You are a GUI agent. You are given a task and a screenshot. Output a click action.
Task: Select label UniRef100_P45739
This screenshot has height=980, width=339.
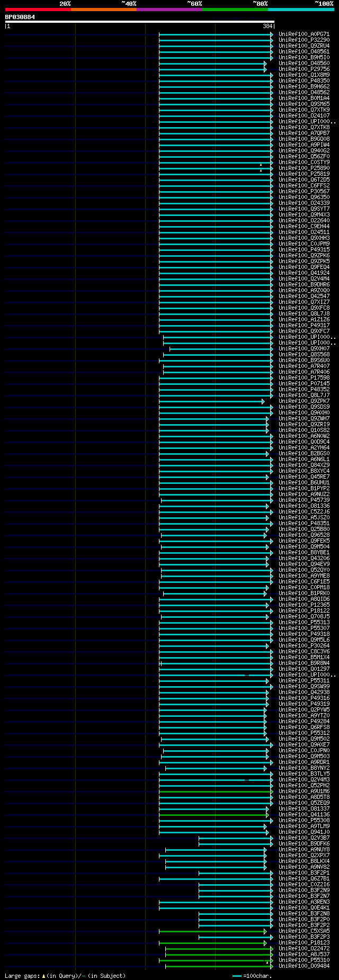tap(304, 500)
